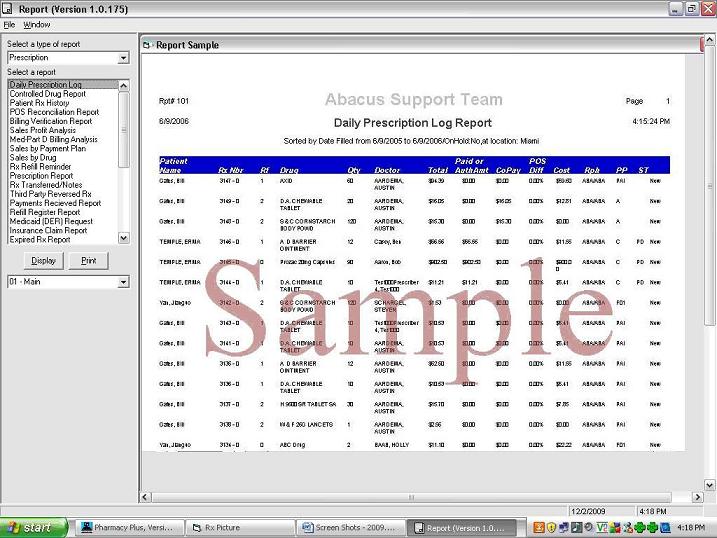Select Rx Transferred/Notes report
The width and height of the screenshot is (717, 538).
(46, 185)
